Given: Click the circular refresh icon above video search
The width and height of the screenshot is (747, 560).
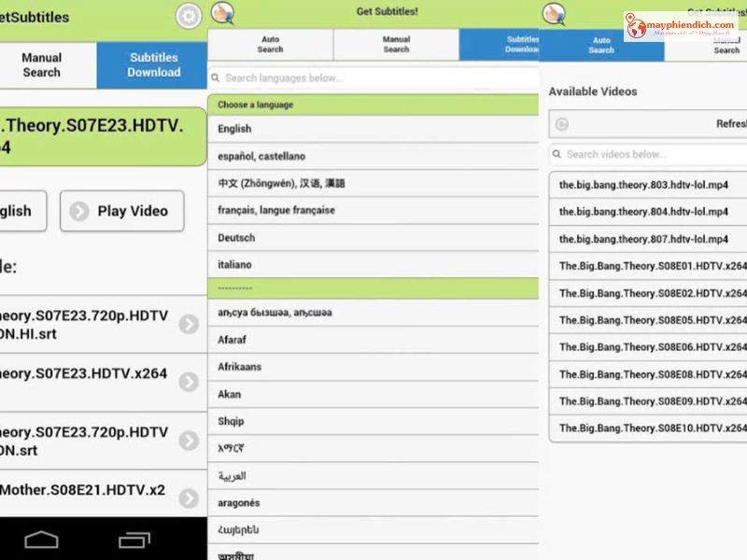Looking at the screenshot, I should tap(560, 124).
